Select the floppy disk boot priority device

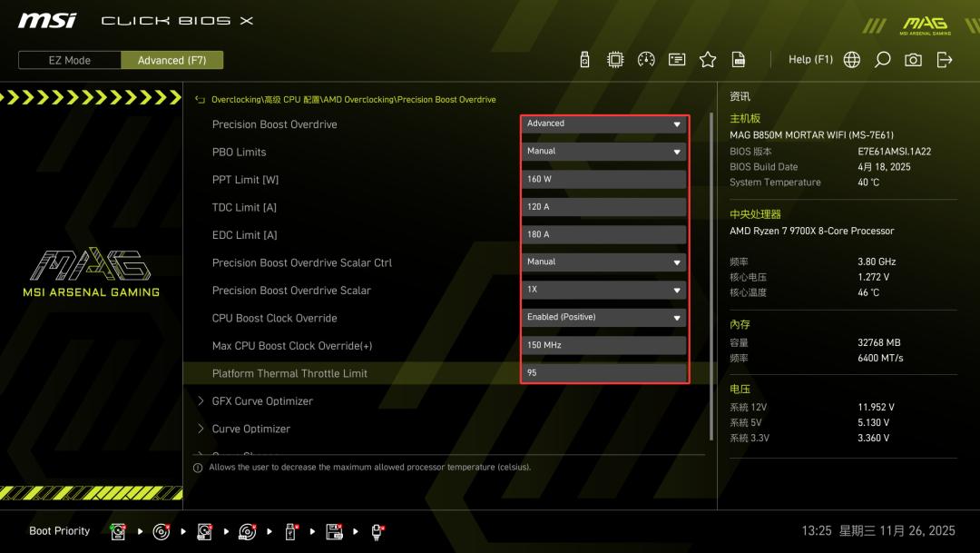[x=334, y=531]
